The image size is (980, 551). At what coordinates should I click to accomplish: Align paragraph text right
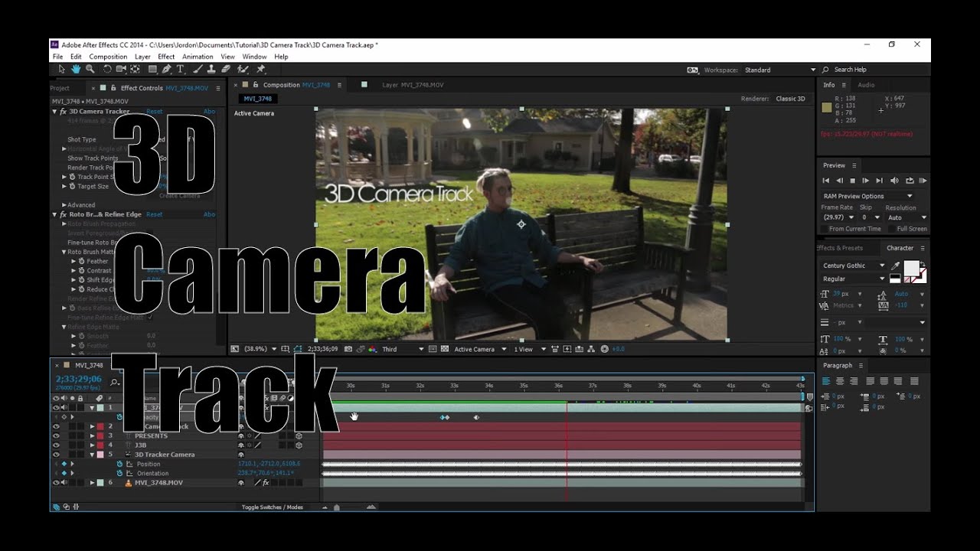click(854, 380)
